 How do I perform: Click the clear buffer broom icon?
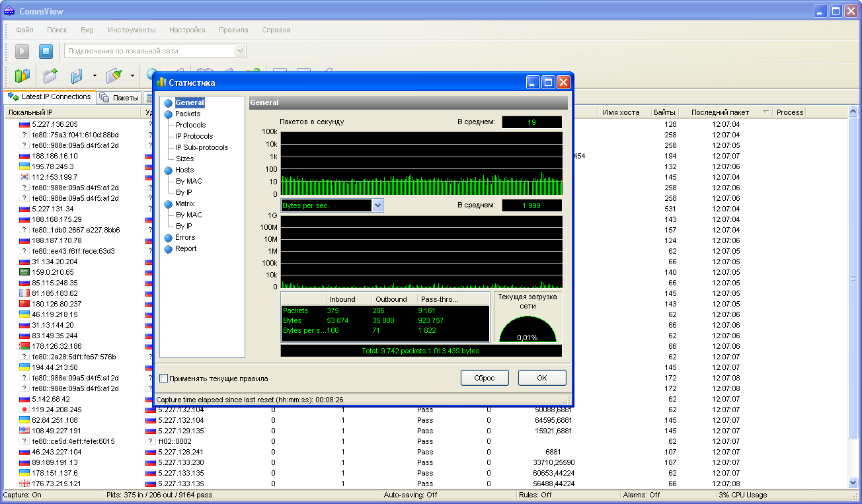(x=114, y=76)
